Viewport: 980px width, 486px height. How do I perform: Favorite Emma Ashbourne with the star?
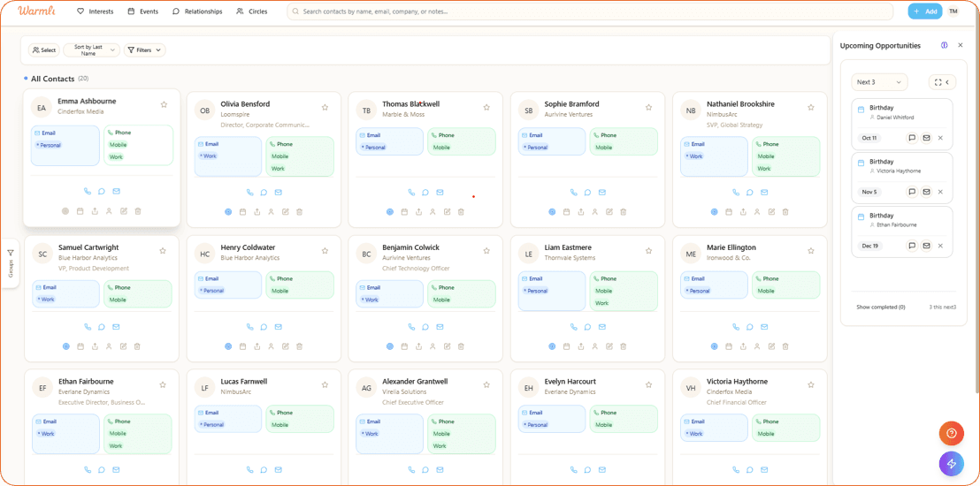pos(164,104)
